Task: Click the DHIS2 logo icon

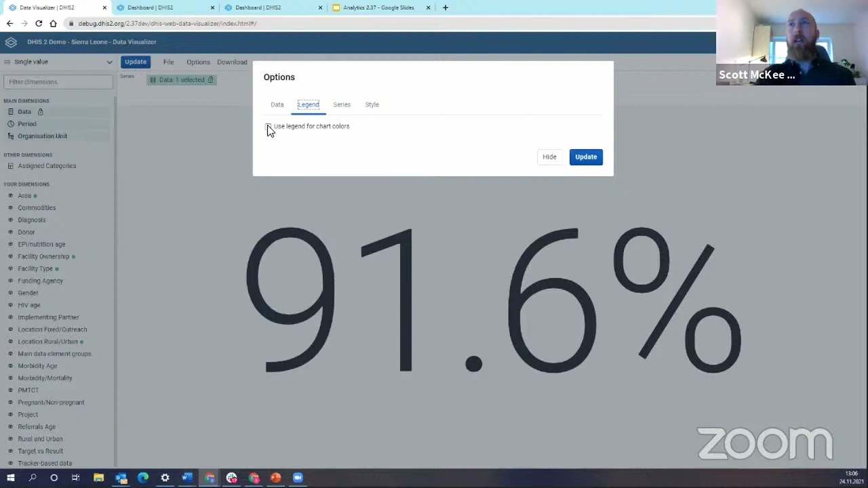Action: pyautogui.click(x=11, y=42)
